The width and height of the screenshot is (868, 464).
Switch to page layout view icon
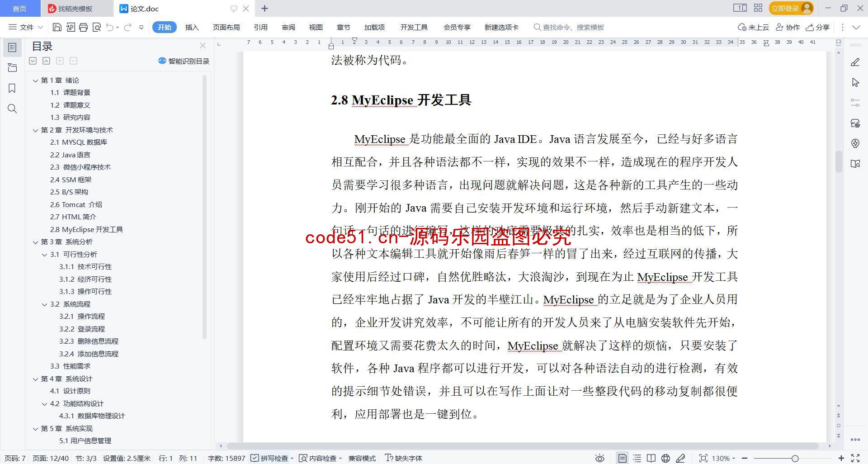pyautogui.click(x=623, y=458)
